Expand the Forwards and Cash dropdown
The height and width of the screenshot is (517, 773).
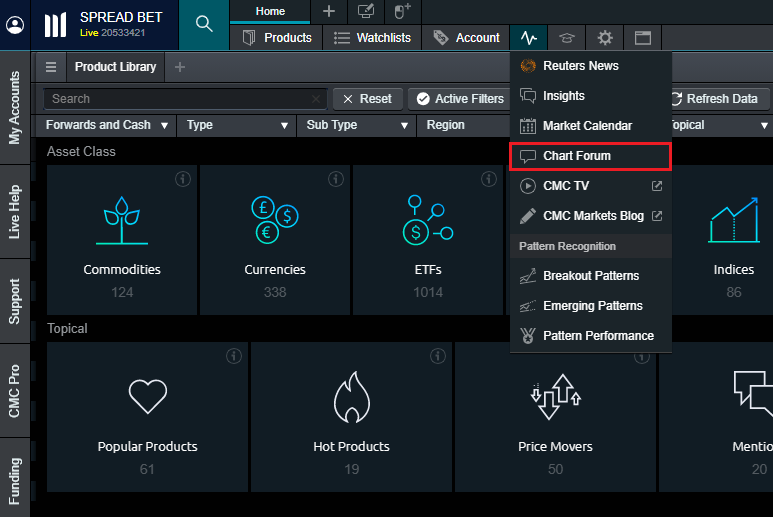(x=107, y=125)
